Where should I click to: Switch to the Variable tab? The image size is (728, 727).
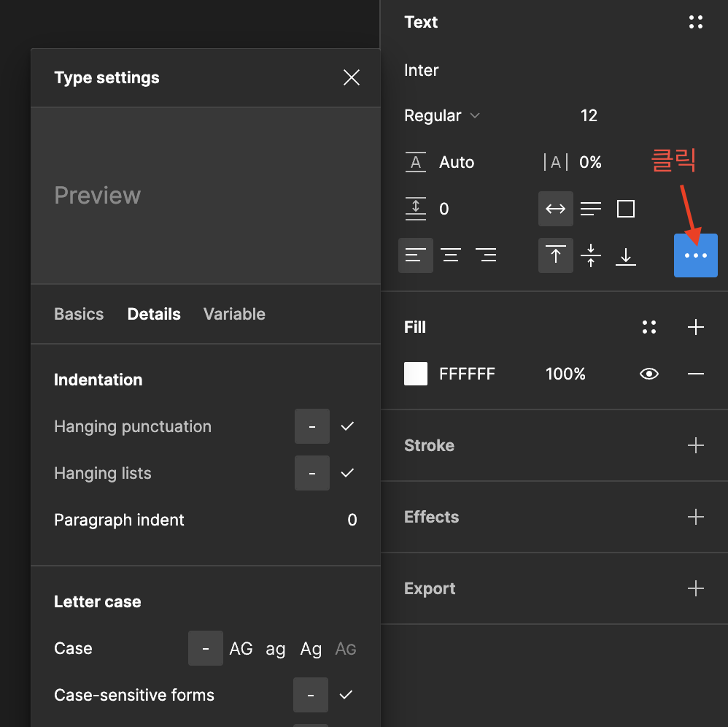(x=234, y=314)
